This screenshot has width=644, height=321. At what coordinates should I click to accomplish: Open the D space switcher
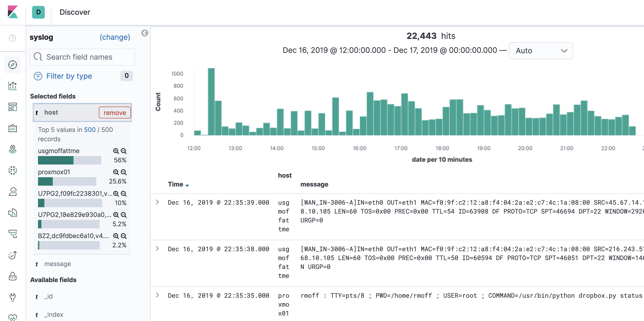point(38,12)
